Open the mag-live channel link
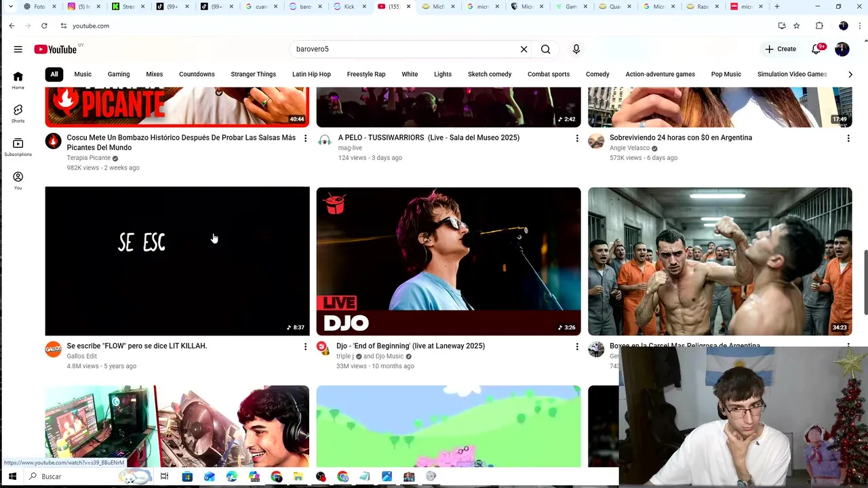The width and height of the screenshot is (868, 488). (x=350, y=148)
